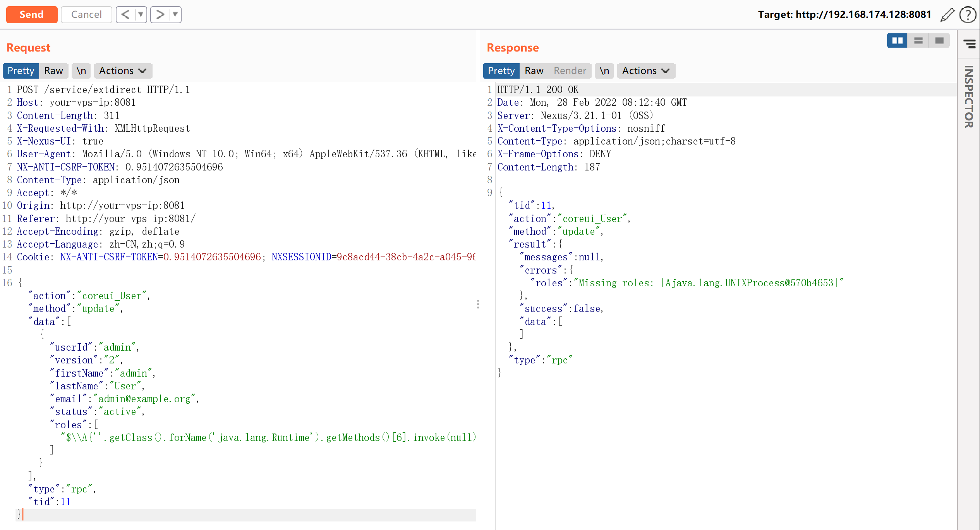This screenshot has height=530, width=980.
Task: Open the back history dropdown arrow
Action: coord(141,15)
